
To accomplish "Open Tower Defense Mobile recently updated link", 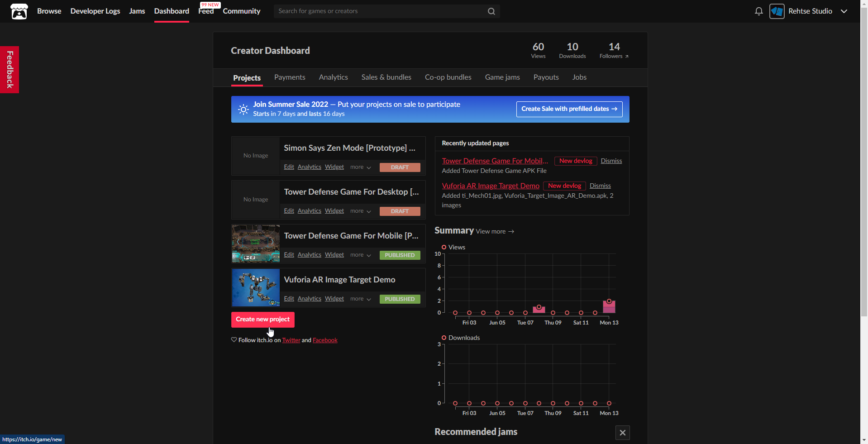I will (x=495, y=161).
